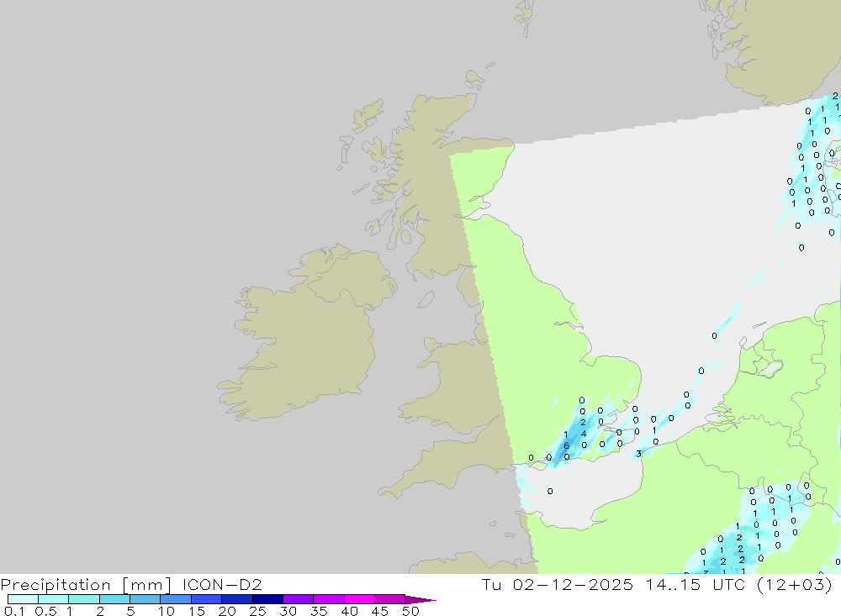This screenshot has width=841, height=616.
Task: Click the legend label '10'
Action: (167, 611)
